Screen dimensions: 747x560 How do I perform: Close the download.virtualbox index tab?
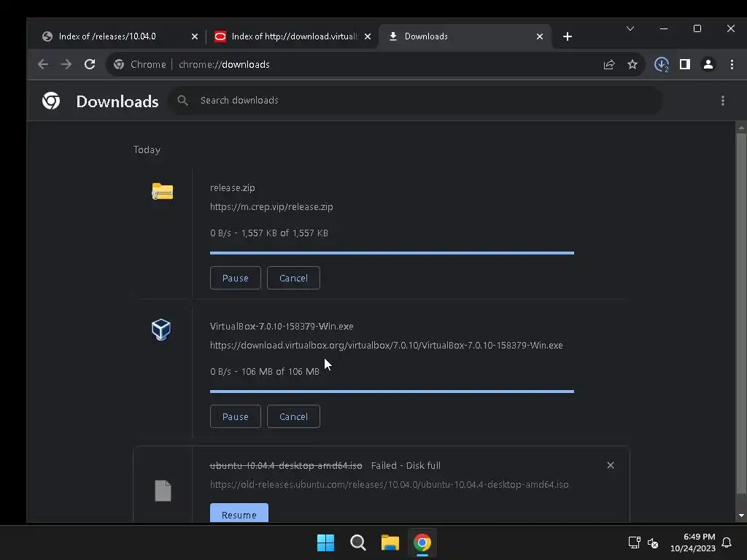pos(368,36)
